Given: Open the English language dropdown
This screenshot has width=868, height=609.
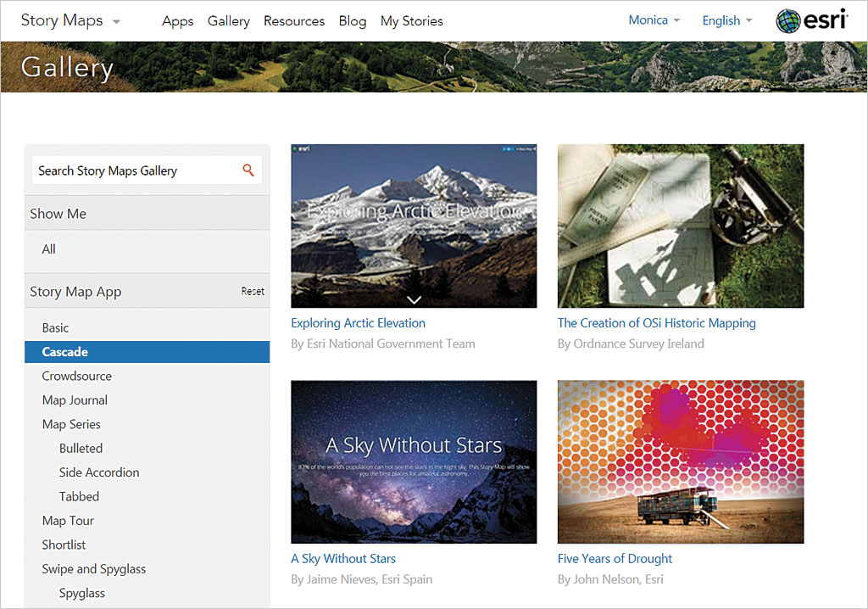Looking at the screenshot, I should click(x=726, y=21).
